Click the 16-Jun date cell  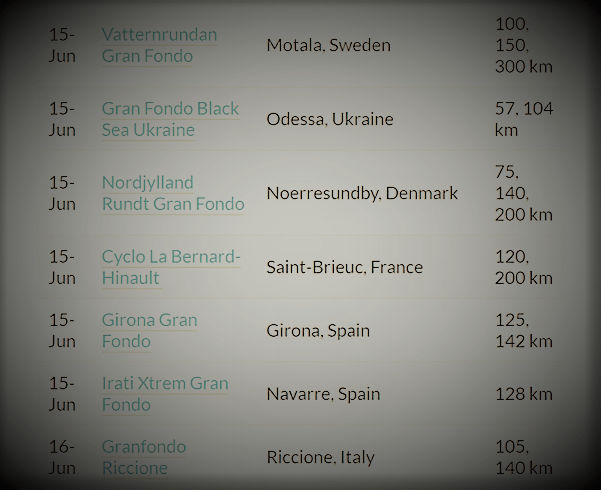[62, 457]
